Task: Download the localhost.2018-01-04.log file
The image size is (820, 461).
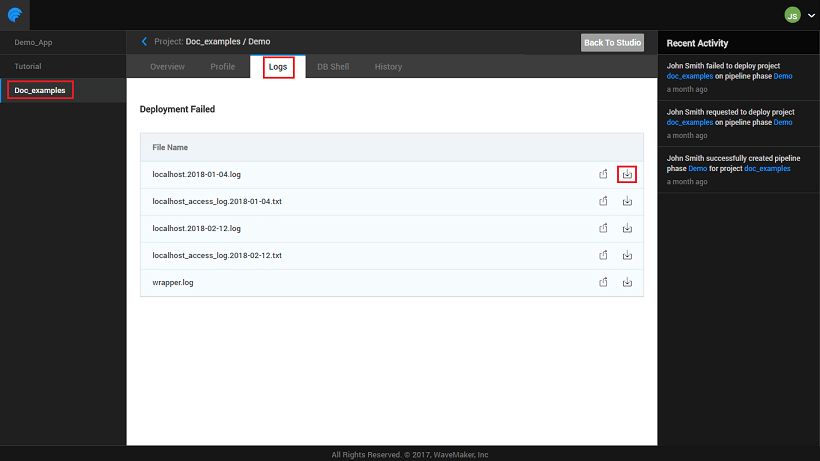Action: (x=627, y=174)
